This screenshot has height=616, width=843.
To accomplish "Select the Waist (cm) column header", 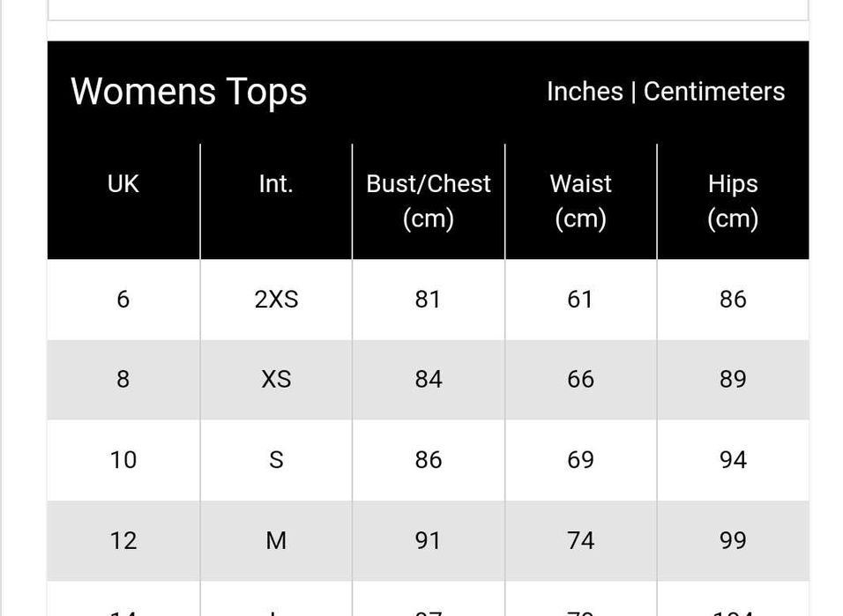I will click(x=580, y=200).
